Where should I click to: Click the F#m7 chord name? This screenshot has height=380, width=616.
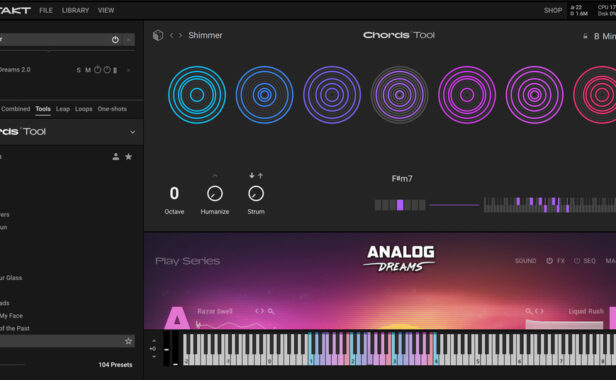coord(402,179)
